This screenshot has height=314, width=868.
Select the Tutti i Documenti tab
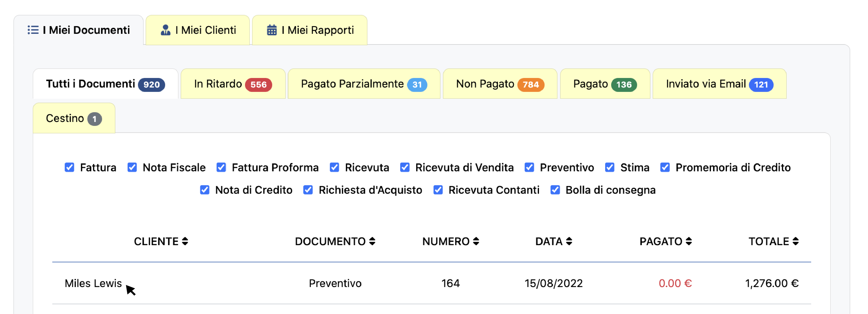pyautogui.click(x=105, y=84)
